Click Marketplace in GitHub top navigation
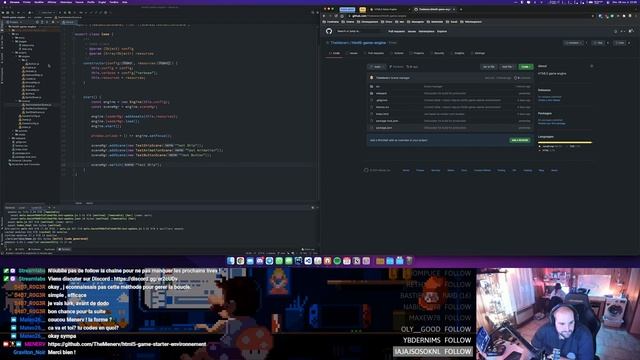The image size is (640, 360). tap(427, 31)
